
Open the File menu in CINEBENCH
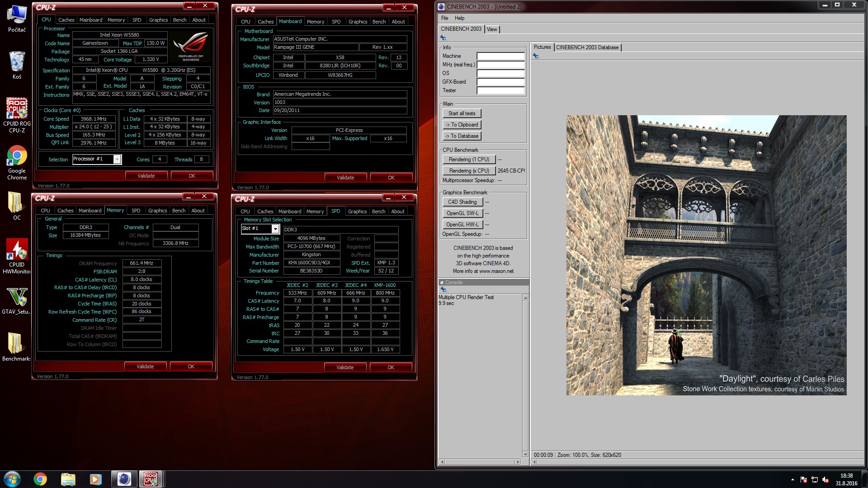[x=444, y=18]
